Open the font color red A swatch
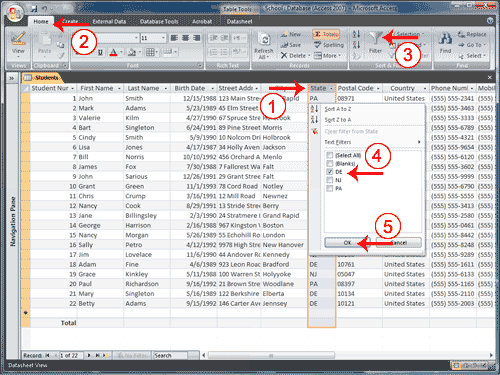 pyautogui.click(x=113, y=52)
